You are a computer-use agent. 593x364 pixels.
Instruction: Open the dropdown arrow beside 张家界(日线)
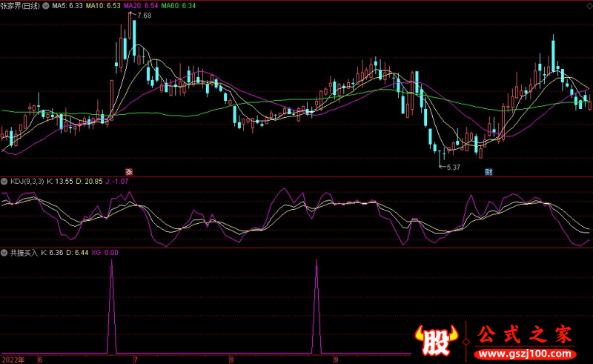tap(46, 6)
